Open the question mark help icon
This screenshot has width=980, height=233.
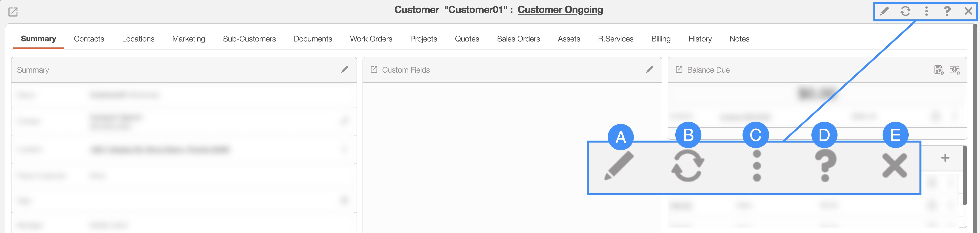click(x=947, y=11)
